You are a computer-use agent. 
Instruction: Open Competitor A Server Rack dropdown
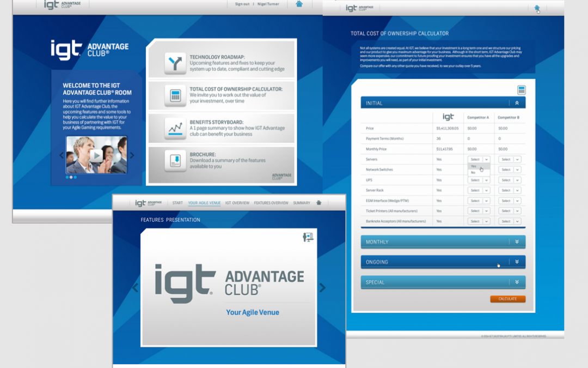479,190
